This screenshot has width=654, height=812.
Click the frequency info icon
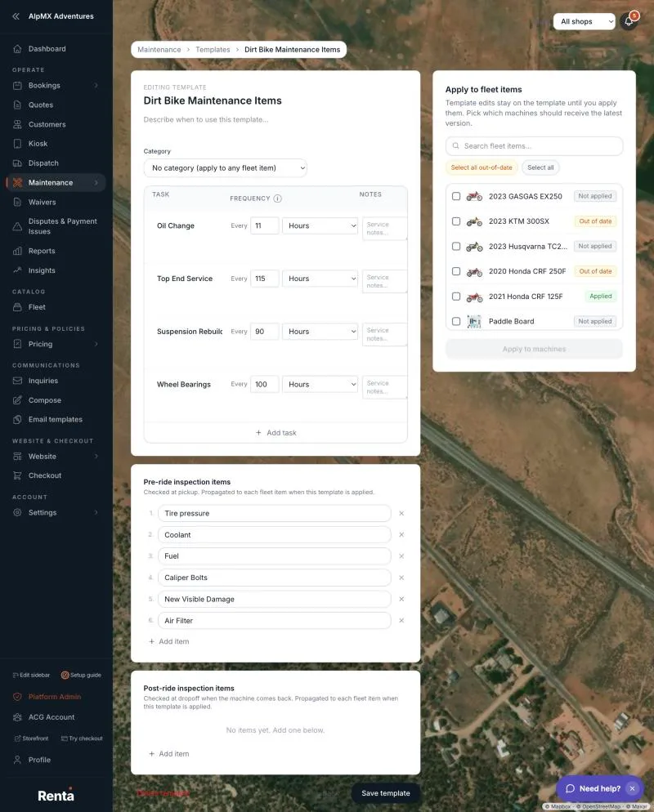pyautogui.click(x=278, y=199)
